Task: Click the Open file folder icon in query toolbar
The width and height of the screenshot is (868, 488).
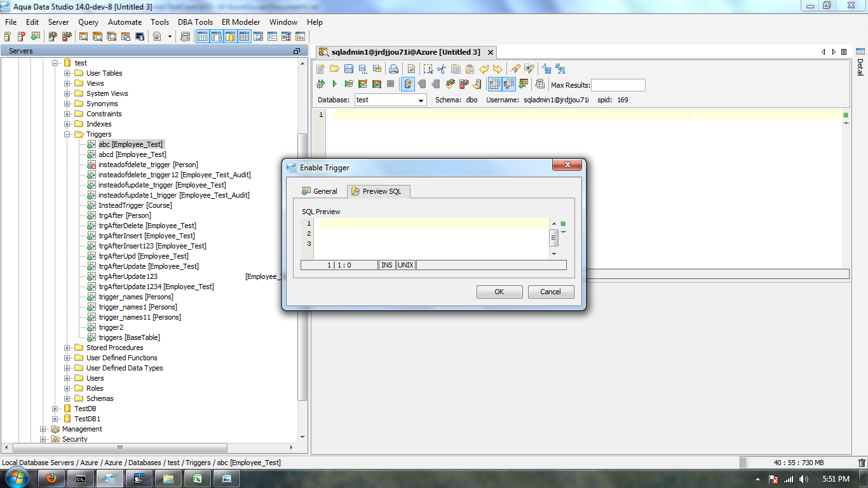Action: [x=334, y=69]
